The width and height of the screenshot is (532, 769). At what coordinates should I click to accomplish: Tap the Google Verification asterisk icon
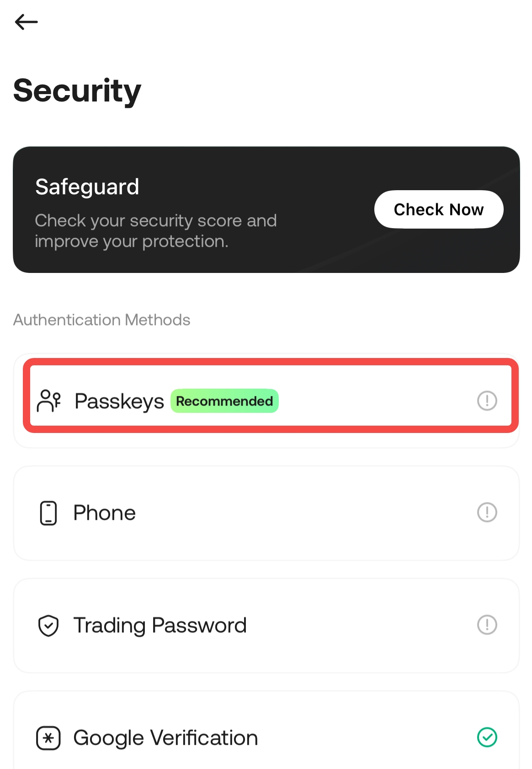coord(48,738)
